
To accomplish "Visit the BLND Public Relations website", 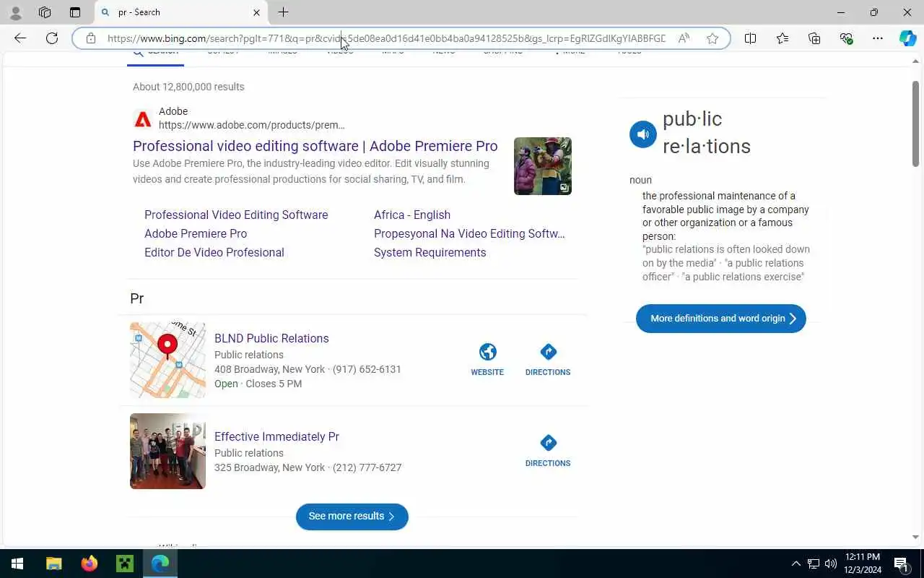I will coord(487,360).
